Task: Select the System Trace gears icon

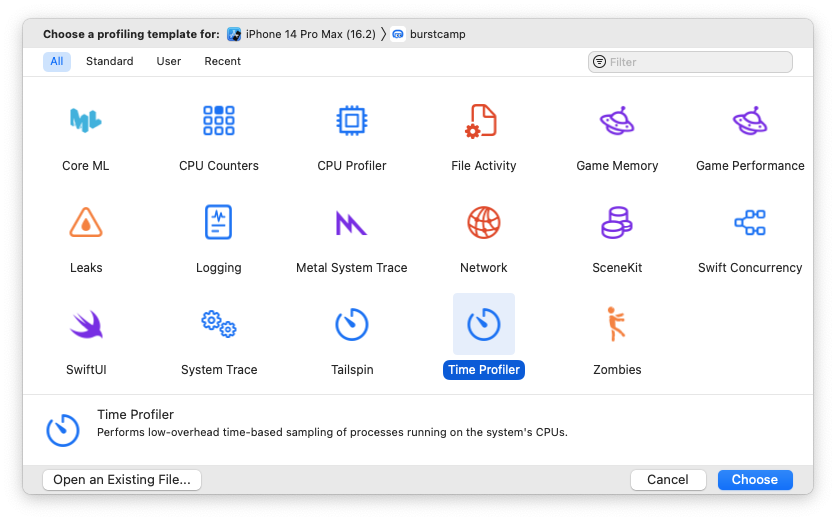Action: tap(219, 324)
